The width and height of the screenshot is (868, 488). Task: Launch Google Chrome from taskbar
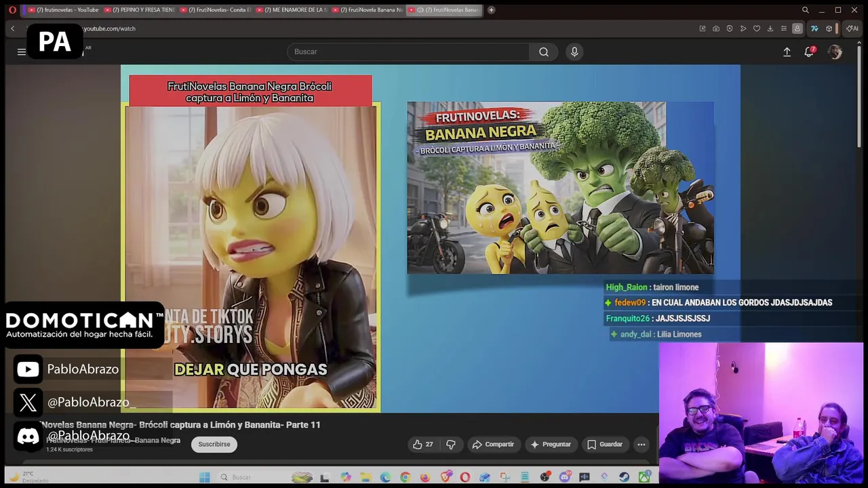click(x=405, y=477)
